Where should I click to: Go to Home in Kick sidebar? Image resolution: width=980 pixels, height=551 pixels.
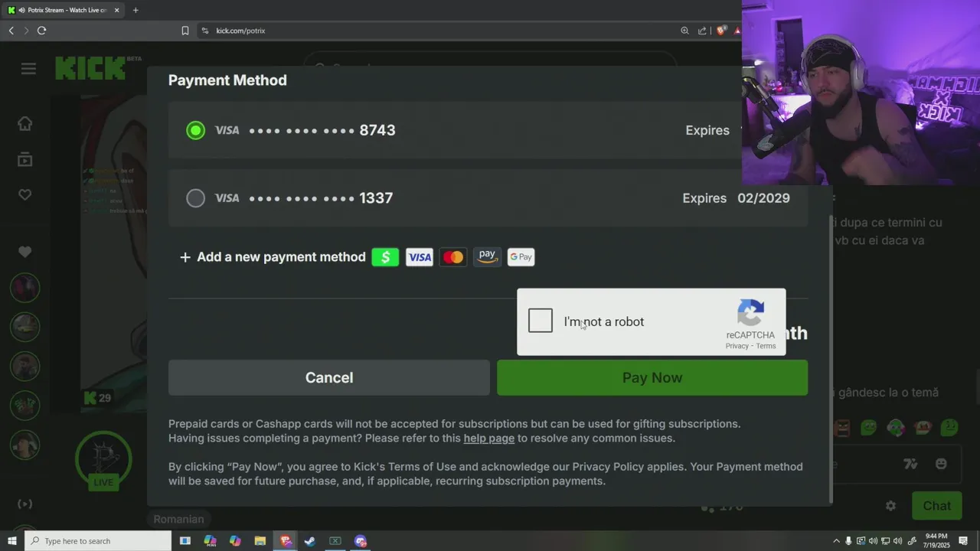coord(24,124)
